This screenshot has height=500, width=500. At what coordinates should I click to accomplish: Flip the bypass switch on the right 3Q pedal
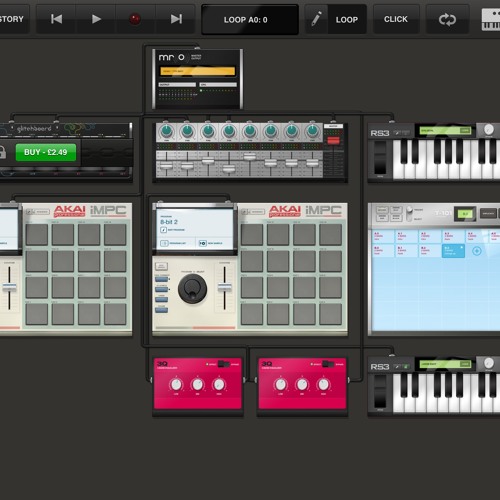pyautogui.click(x=328, y=364)
